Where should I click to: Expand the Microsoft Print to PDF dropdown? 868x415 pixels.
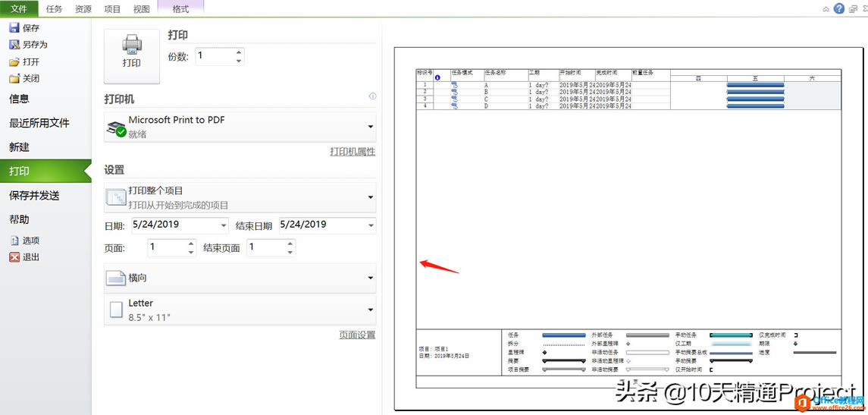pyautogui.click(x=240, y=127)
